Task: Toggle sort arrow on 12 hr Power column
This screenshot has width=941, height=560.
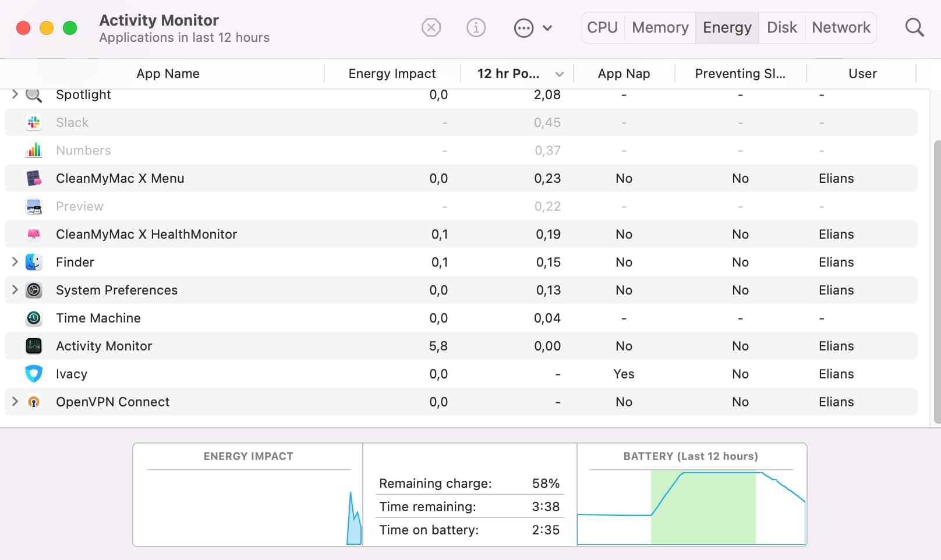Action: pos(560,74)
